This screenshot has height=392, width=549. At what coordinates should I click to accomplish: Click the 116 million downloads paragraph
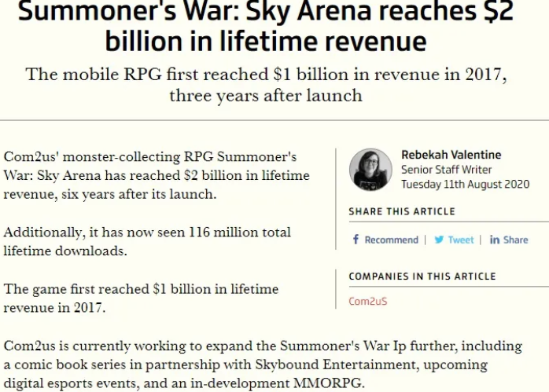pyautogui.click(x=147, y=241)
